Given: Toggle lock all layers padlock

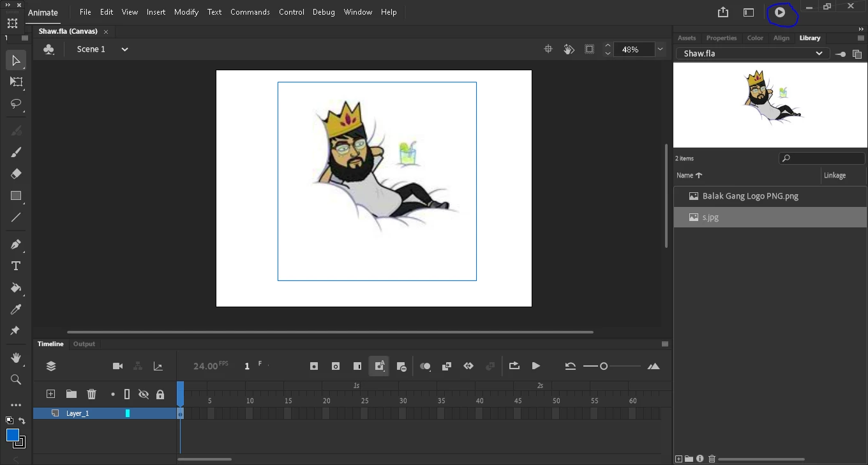Looking at the screenshot, I should tap(160, 394).
